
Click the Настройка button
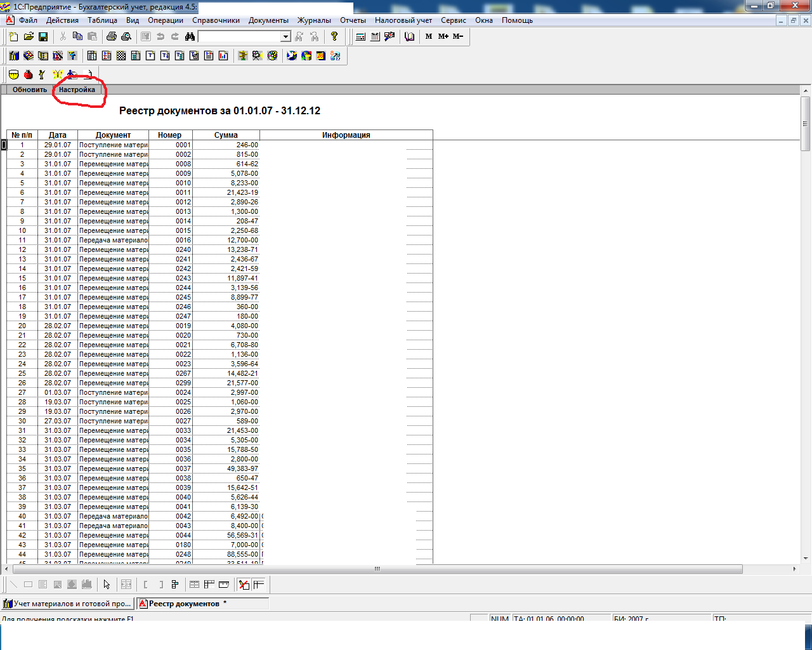[77, 90]
